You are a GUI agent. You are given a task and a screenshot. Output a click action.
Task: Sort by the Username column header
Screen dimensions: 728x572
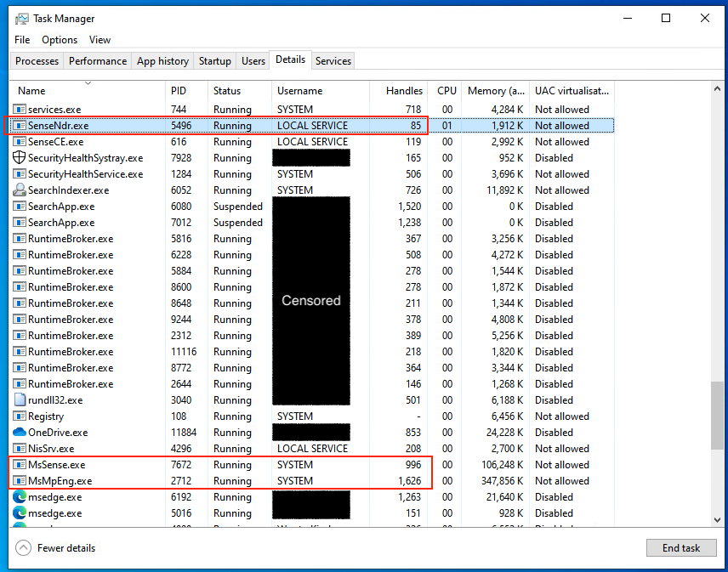point(321,91)
